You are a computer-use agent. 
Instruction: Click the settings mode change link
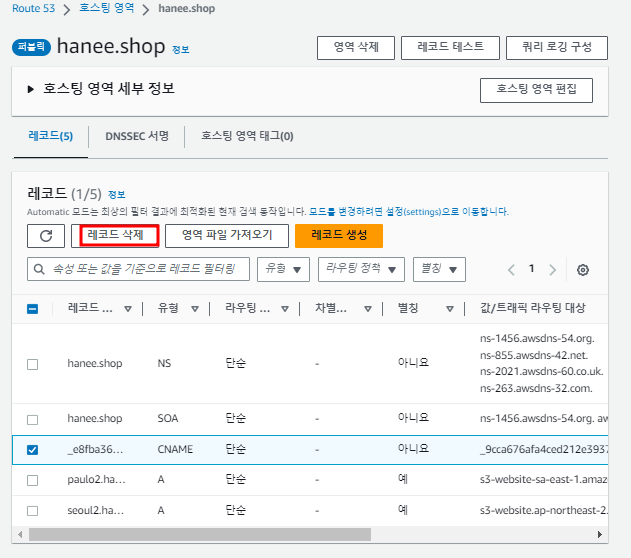click(x=409, y=212)
